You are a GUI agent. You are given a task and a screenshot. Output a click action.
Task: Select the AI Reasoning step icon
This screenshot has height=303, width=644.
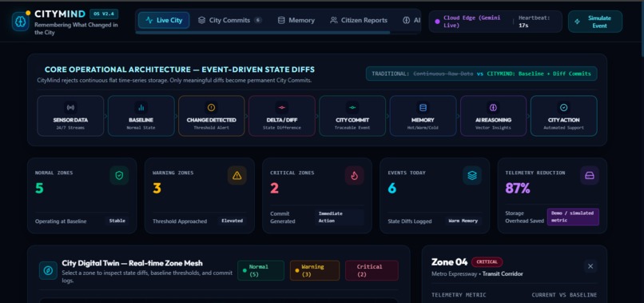tap(493, 108)
